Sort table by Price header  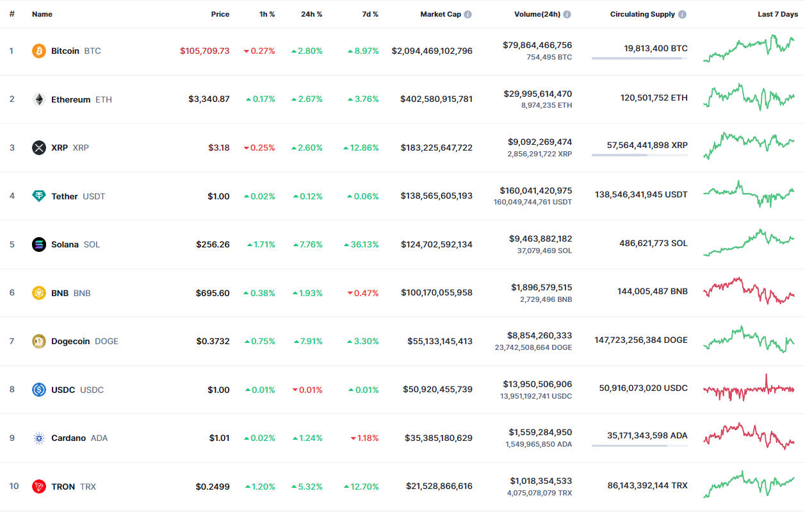coord(220,14)
